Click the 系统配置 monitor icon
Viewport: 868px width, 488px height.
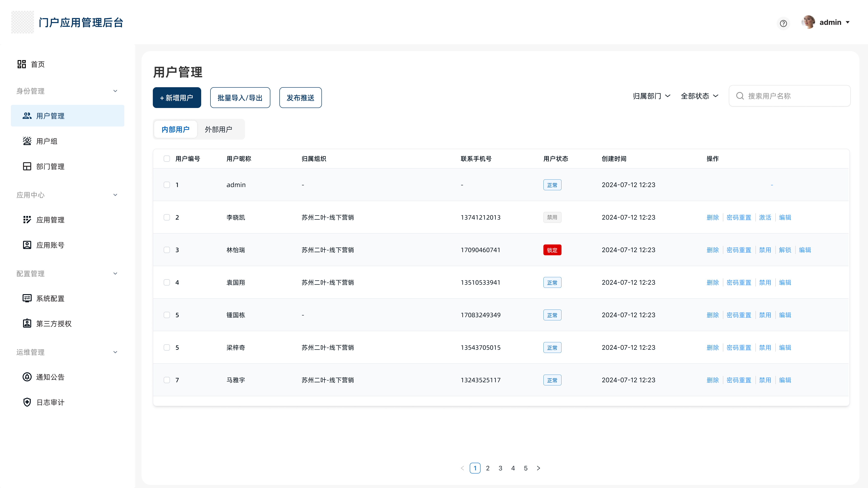coord(27,298)
